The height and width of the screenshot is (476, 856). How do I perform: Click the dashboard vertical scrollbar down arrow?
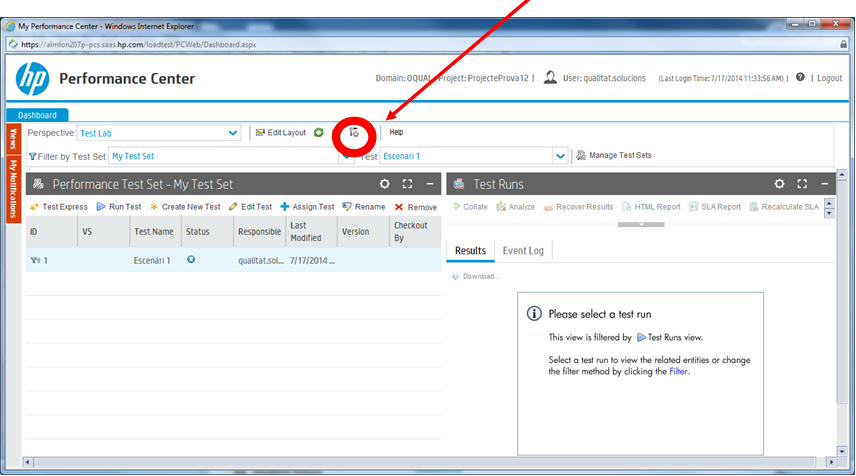(x=842, y=451)
